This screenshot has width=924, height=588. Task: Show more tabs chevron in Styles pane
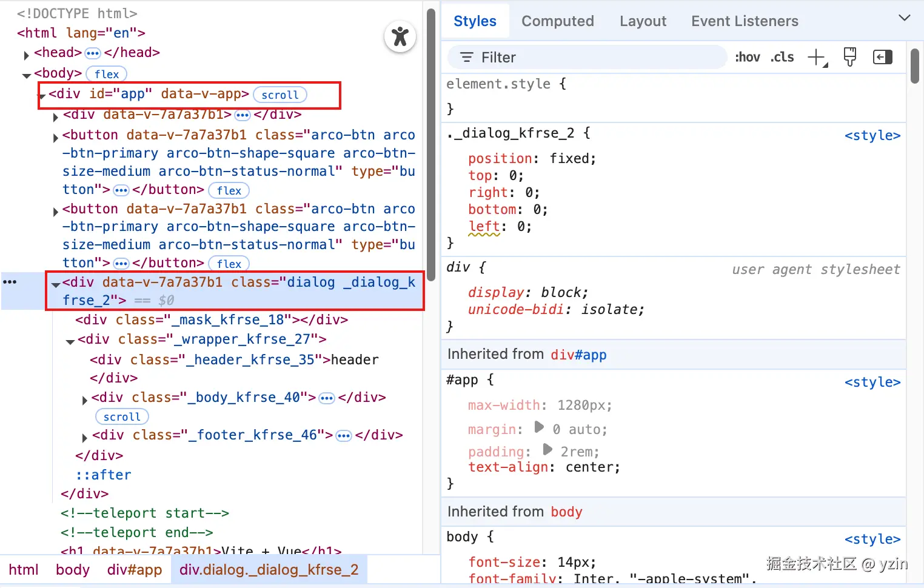(904, 18)
